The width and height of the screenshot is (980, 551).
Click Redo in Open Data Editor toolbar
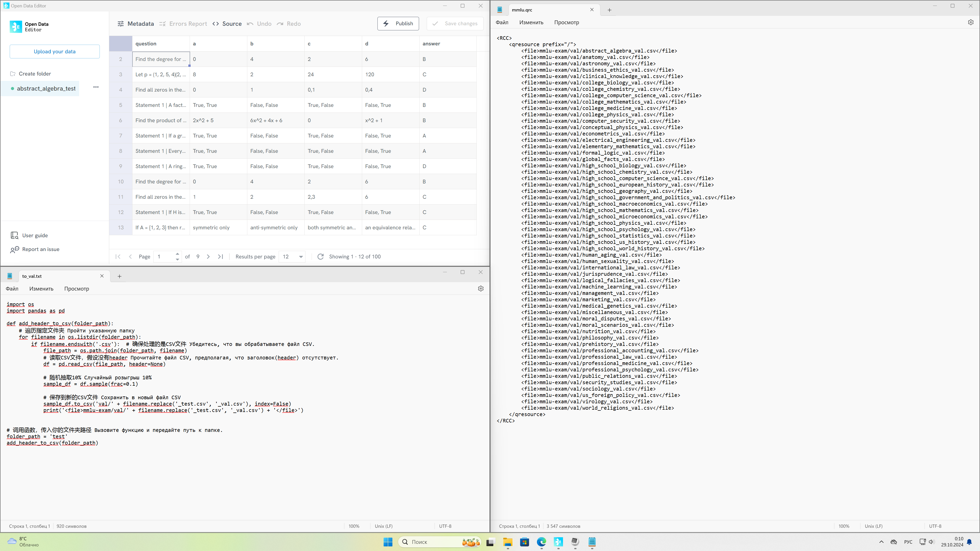(289, 23)
